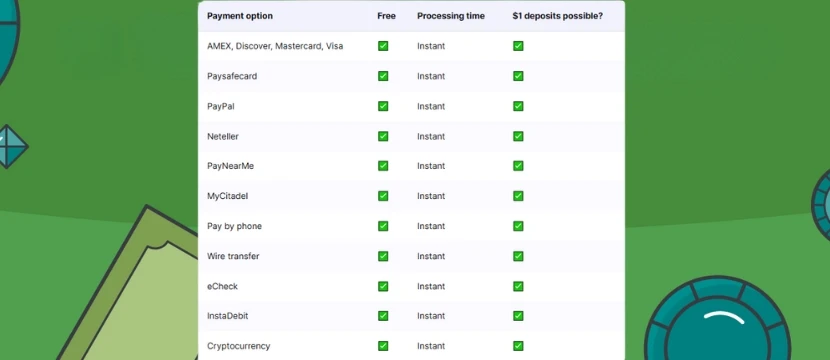This screenshot has width=830, height=360.
Task: Select the InstaDebit payment option
Action: pos(228,316)
